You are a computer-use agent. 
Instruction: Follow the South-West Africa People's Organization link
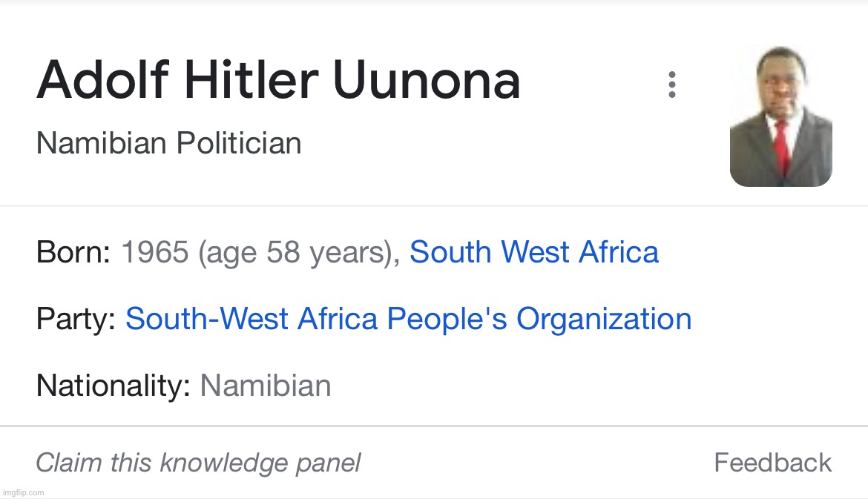(x=408, y=319)
